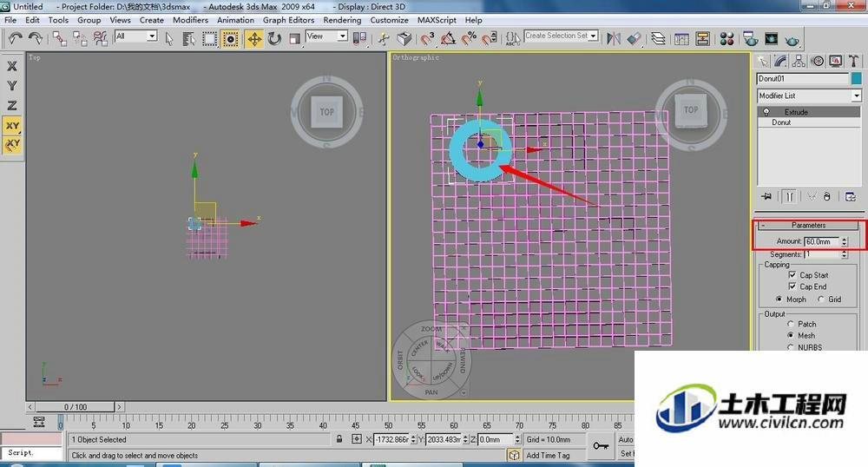Click the Use Pivot Point Center icon

click(360, 38)
